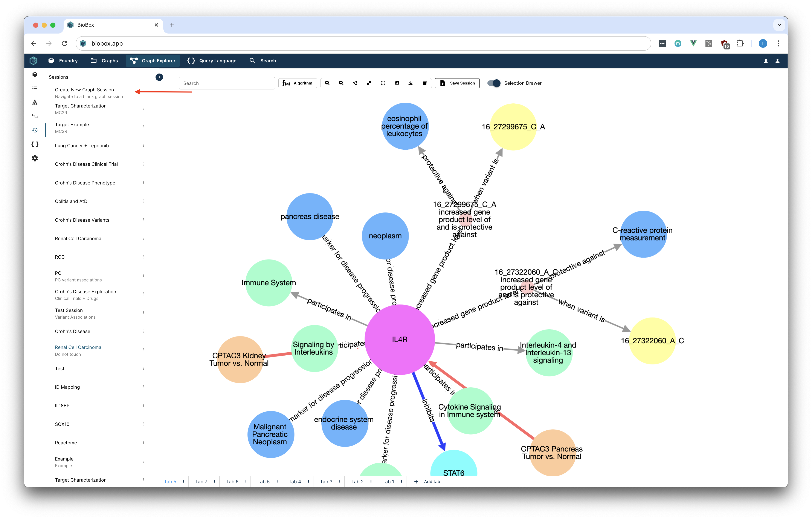Open the Algorithm function button
This screenshot has height=519, width=812.
[x=298, y=83]
